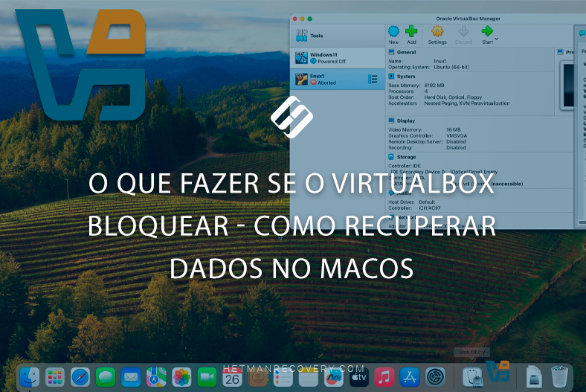Click the 'VMSVGA' graphics controller value

pyautogui.click(x=457, y=135)
